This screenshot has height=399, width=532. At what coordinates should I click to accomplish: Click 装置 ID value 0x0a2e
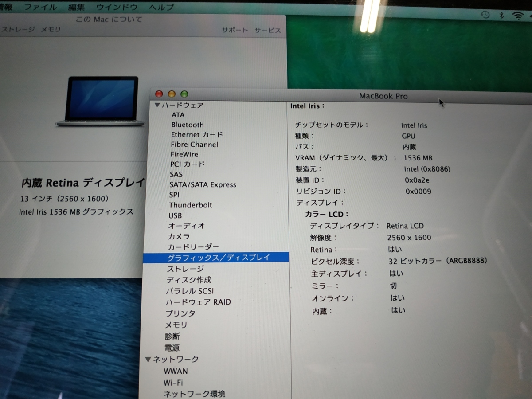coord(417,180)
